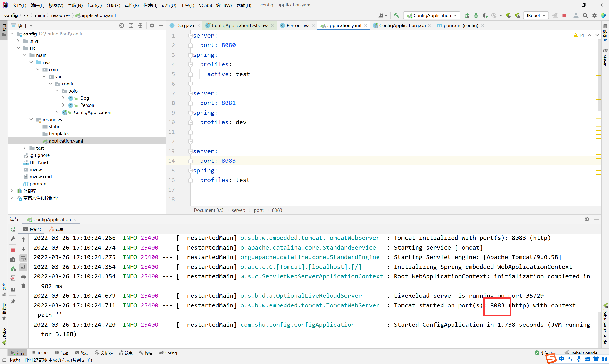
Task: Hide the project panel with the minus icon
Action: coord(161,25)
